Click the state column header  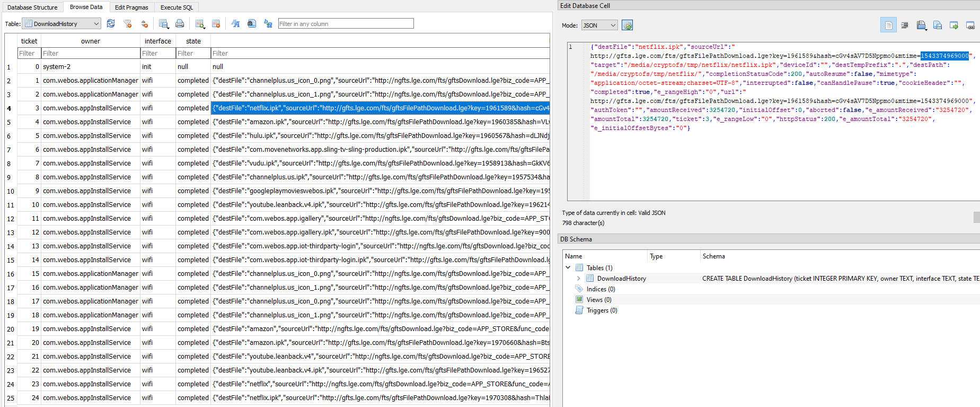(193, 41)
